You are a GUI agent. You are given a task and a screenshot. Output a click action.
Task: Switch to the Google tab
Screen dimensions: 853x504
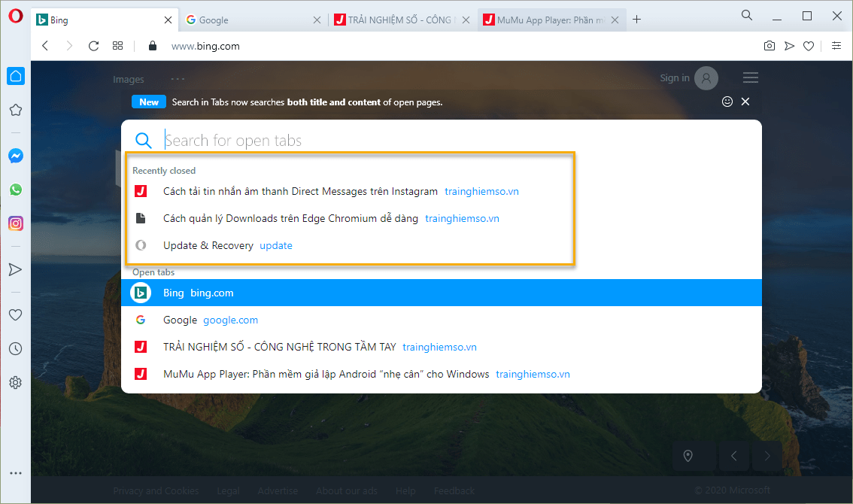253,20
